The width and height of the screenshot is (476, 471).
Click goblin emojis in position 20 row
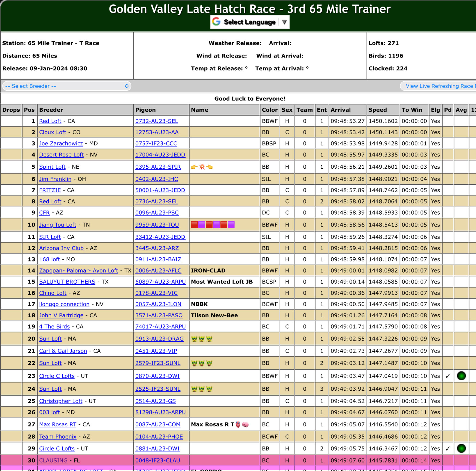point(202,339)
